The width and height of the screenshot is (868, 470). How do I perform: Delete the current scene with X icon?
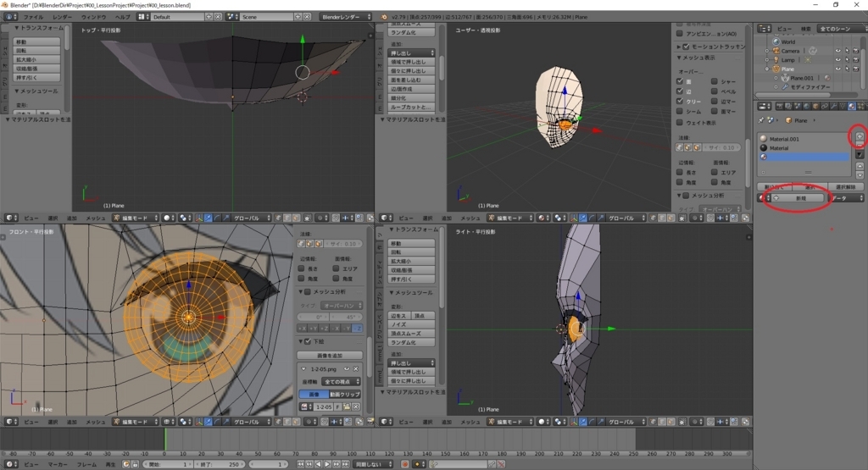pos(307,17)
